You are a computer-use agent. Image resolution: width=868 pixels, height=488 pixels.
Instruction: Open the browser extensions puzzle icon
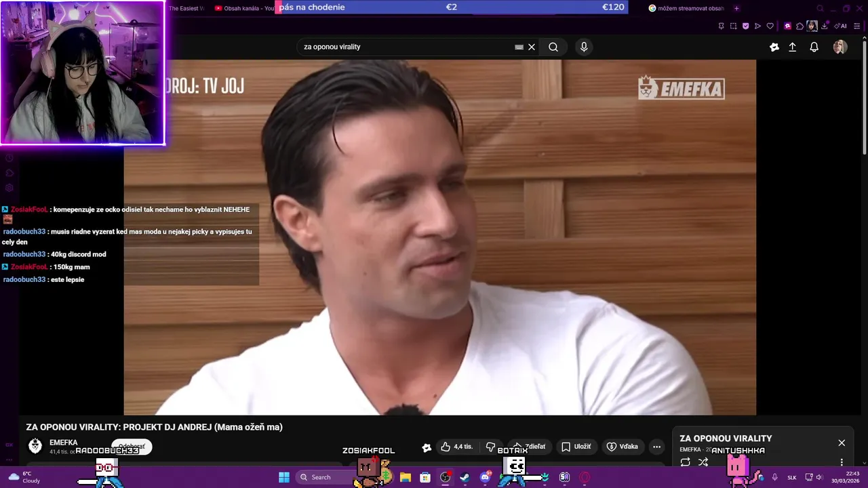pos(800,26)
